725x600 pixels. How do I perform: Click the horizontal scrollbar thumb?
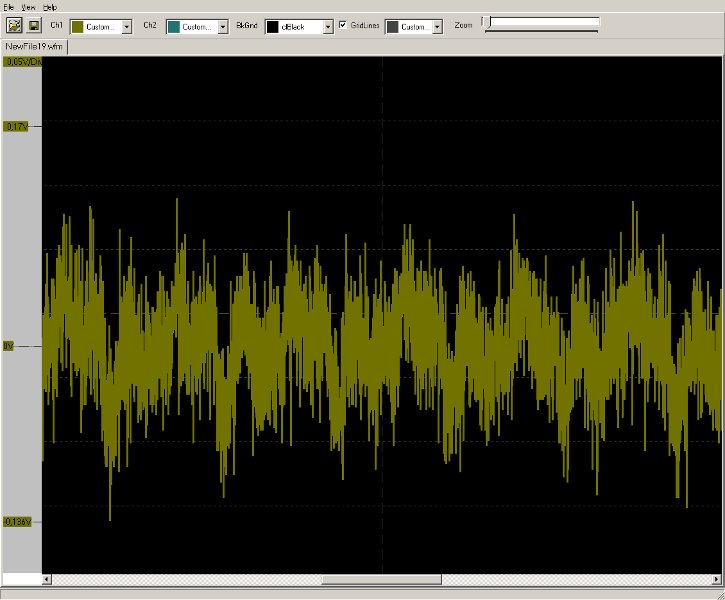pos(381,580)
